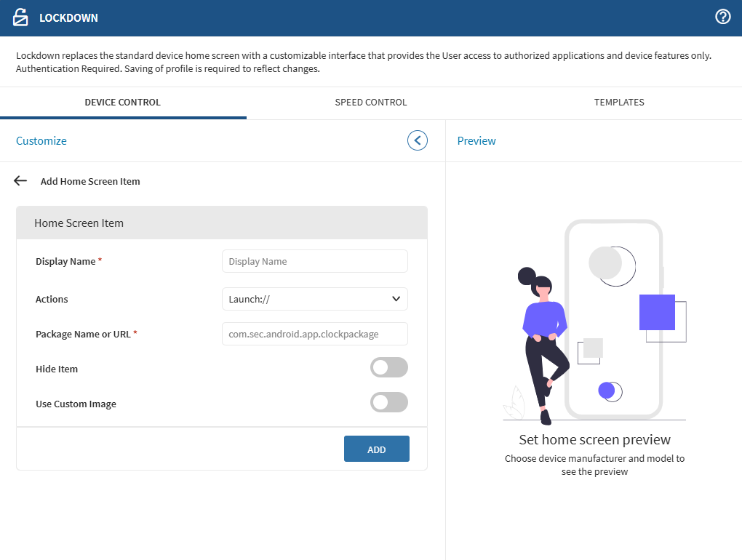Viewport: 742px width, 560px height.
Task: Click the Add Home Screen Item label
Action: (x=90, y=182)
